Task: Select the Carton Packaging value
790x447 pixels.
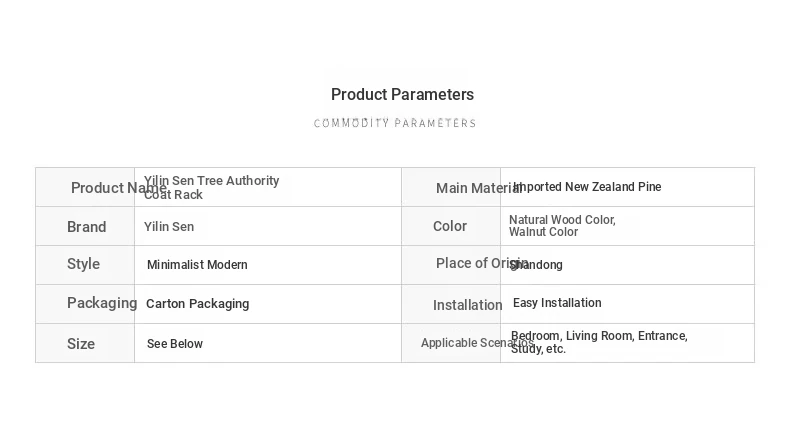Action: click(x=198, y=304)
